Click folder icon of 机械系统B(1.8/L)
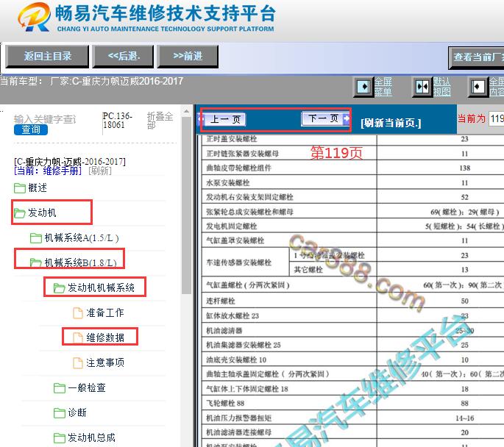504x447 pixels. (x=35, y=263)
